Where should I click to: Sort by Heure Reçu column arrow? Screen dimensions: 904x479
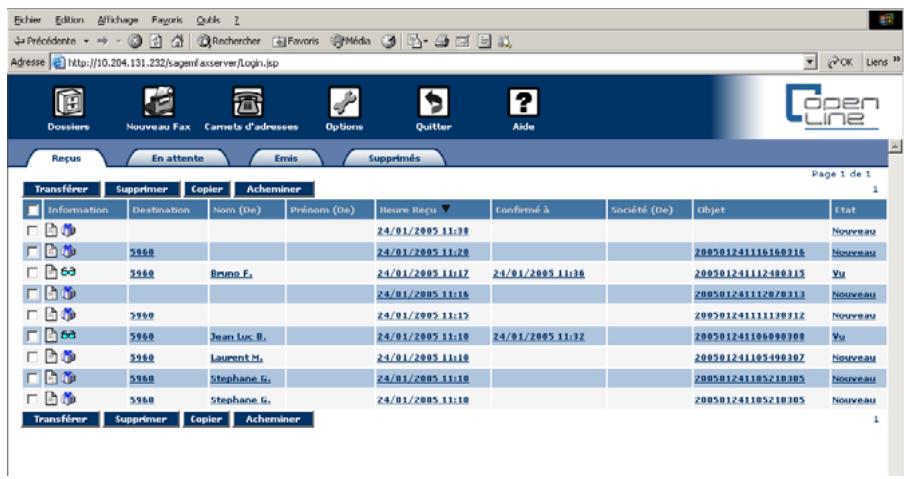pos(446,209)
